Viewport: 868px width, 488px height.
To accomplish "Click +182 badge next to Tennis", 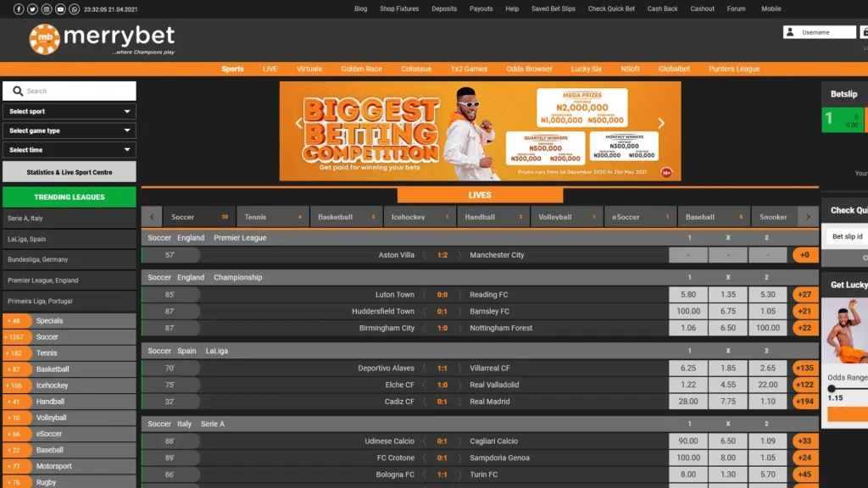I will coord(17,353).
